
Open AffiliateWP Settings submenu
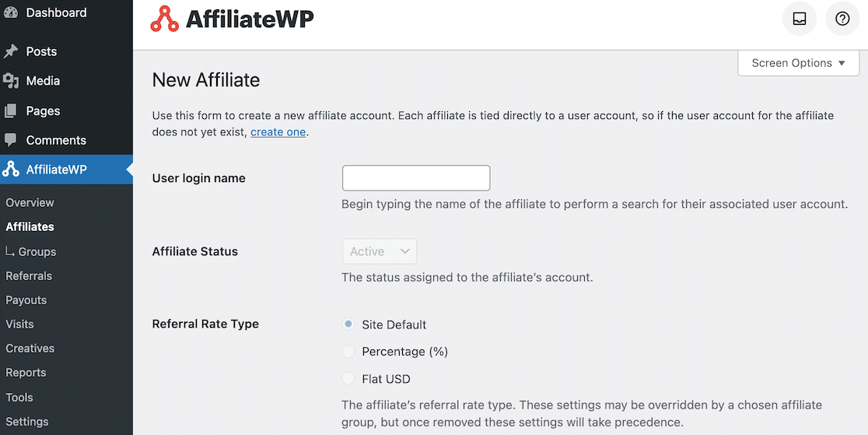coord(27,422)
